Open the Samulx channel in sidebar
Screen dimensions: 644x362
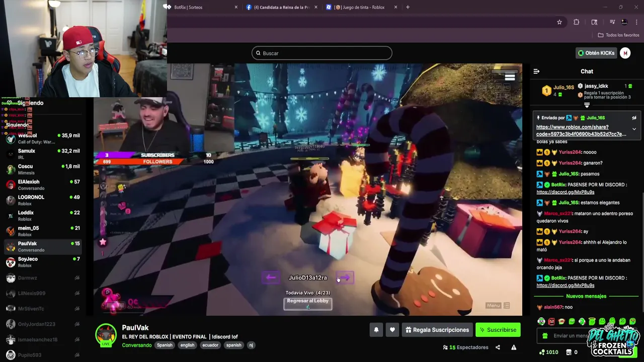click(x=43, y=154)
